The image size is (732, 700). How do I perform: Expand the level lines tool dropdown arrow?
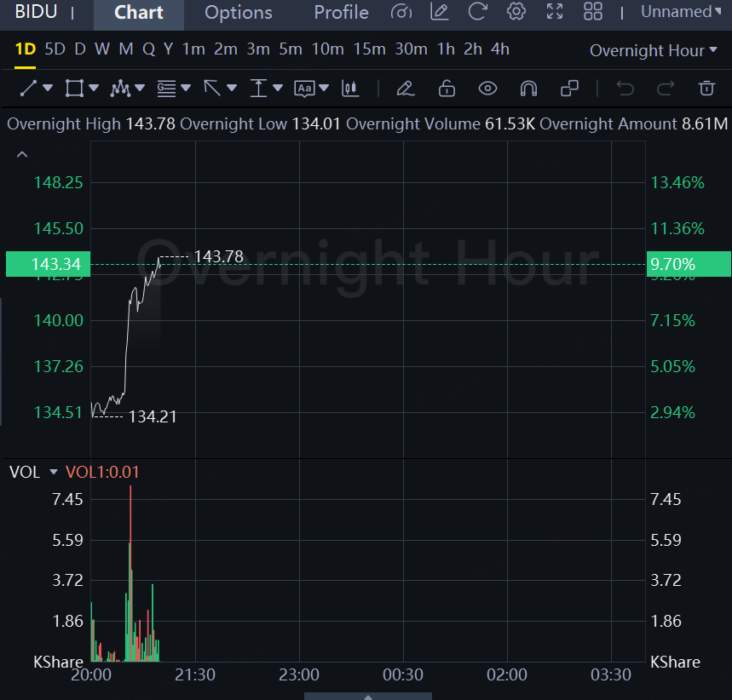(186, 88)
